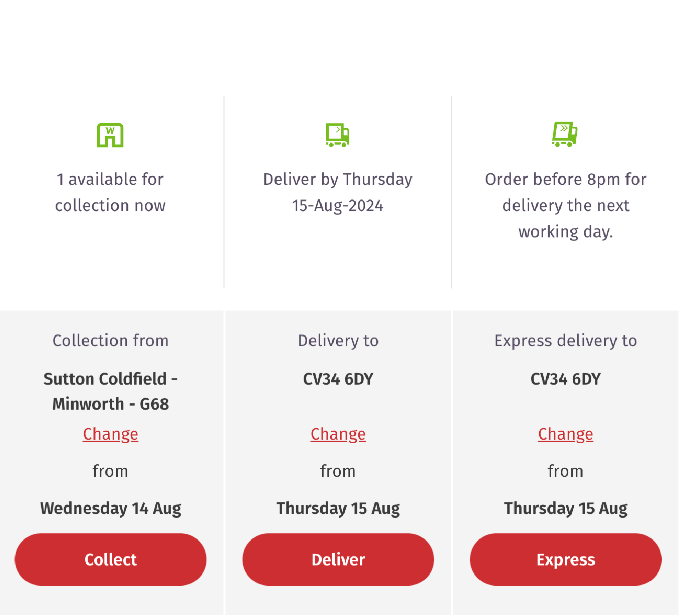
Task: Select the Delivery to option panel
Action: [x=338, y=340]
